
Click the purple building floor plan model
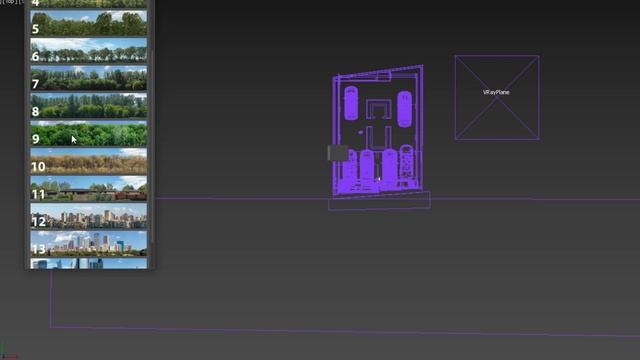378,131
